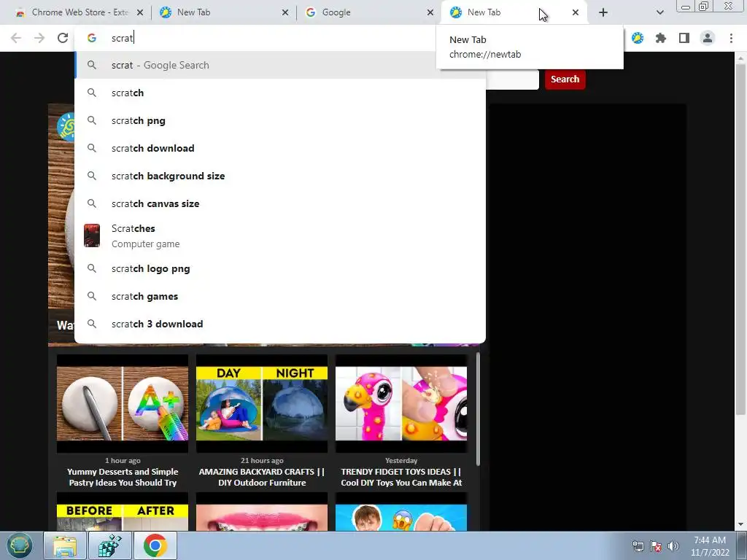
Task: Click the Google logo in address bar
Action: point(92,38)
